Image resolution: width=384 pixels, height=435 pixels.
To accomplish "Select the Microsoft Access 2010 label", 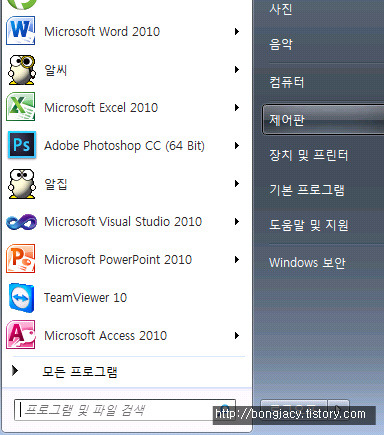I will [105, 336].
